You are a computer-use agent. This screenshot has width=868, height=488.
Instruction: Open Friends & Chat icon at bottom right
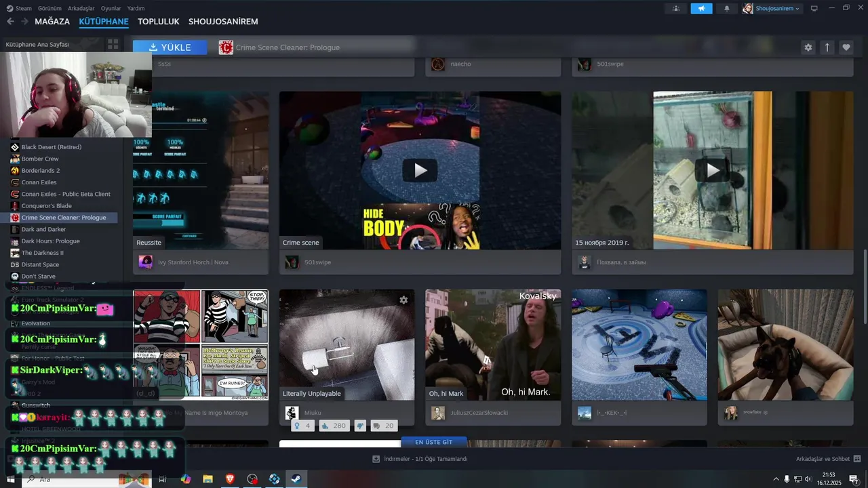856,459
